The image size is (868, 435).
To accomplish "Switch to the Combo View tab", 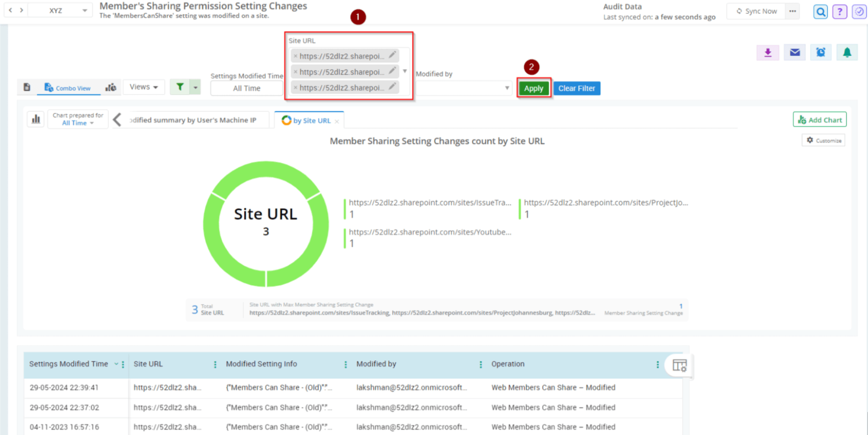I will click(68, 88).
